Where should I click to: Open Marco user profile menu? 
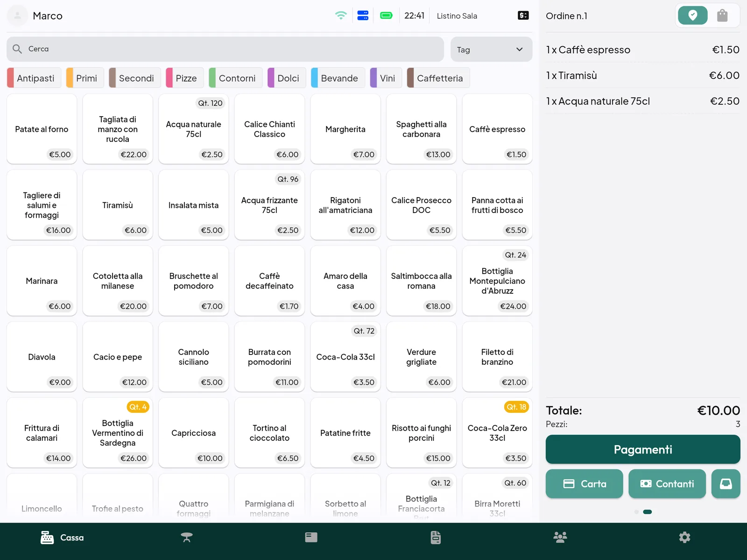pos(35,16)
